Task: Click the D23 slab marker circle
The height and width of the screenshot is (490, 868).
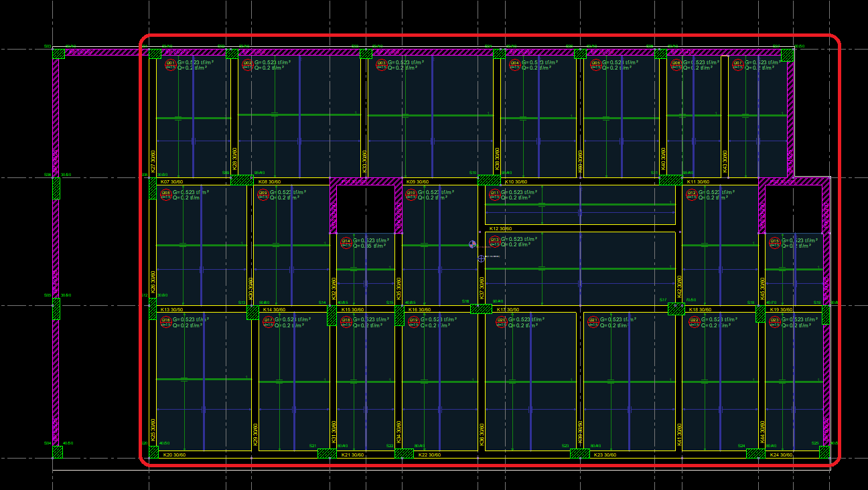Action: click(774, 322)
